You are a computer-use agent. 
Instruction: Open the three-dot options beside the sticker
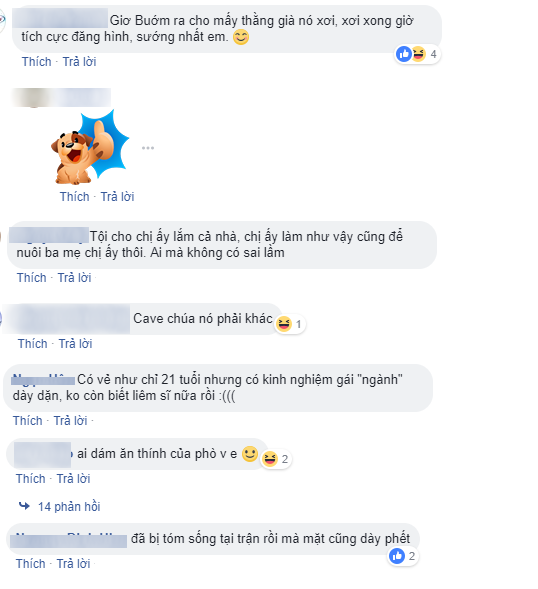[x=148, y=148]
